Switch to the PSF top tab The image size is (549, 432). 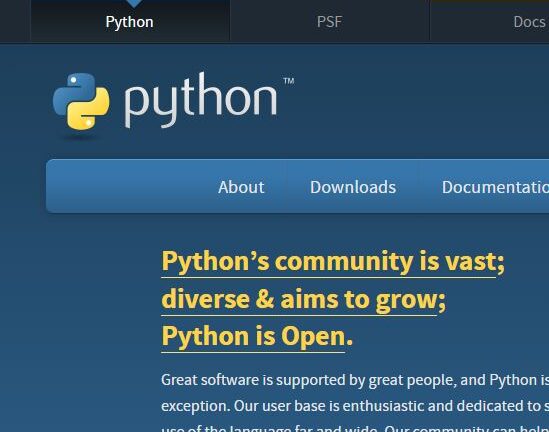click(x=329, y=22)
